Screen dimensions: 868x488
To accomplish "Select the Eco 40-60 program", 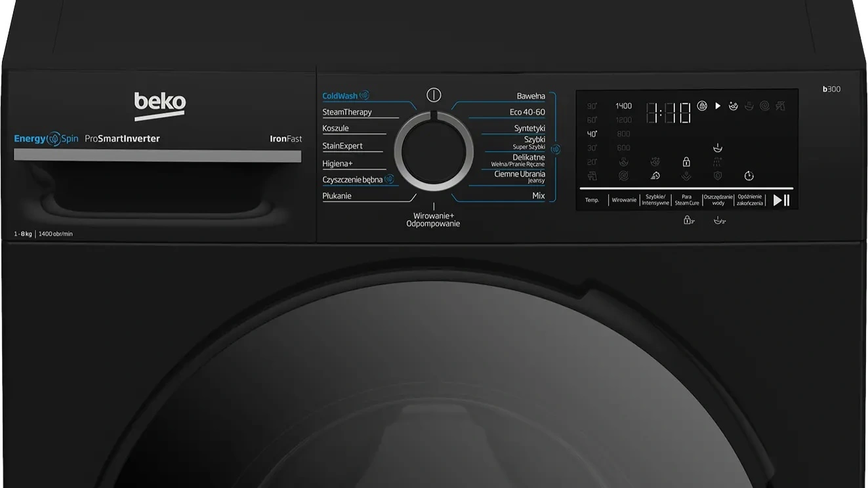I will tap(527, 112).
